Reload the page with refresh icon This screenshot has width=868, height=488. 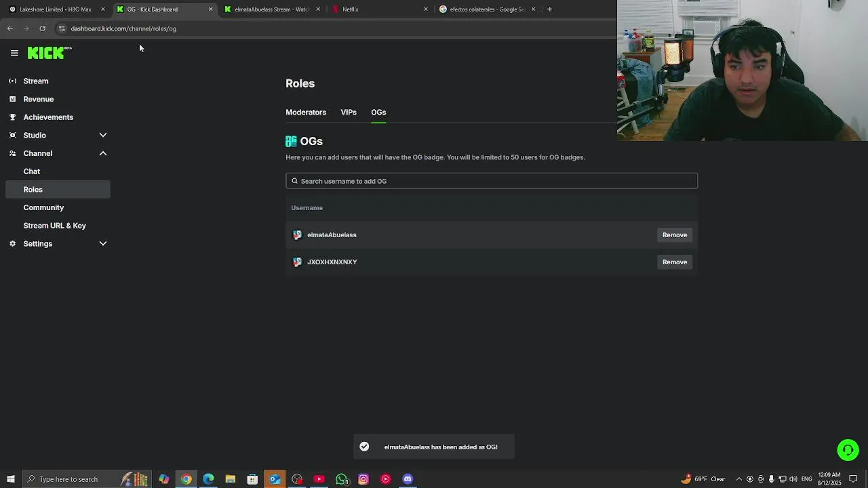pyautogui.click(x=42, y=28)
